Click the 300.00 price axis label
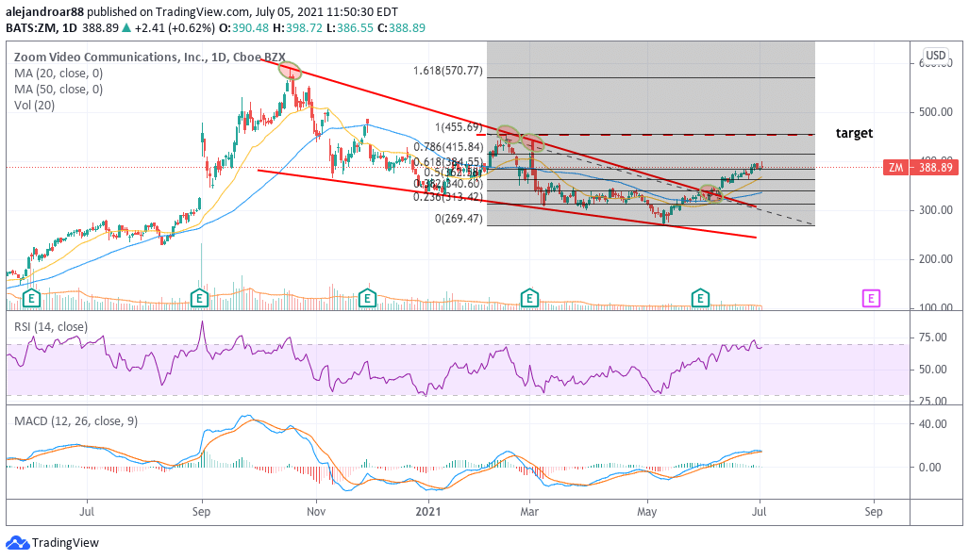Image resolution: width=969 pixels, height=560 pixels. click(936, 210)
